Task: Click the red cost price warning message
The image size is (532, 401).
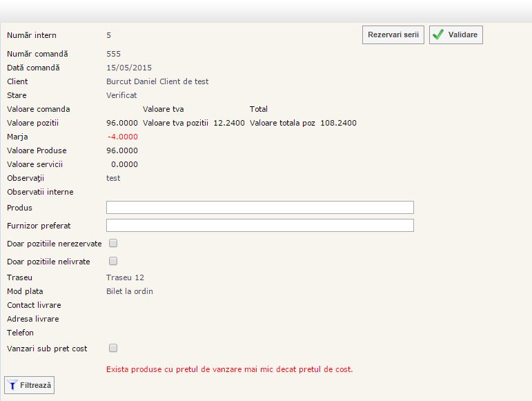Action: (229, 369)
